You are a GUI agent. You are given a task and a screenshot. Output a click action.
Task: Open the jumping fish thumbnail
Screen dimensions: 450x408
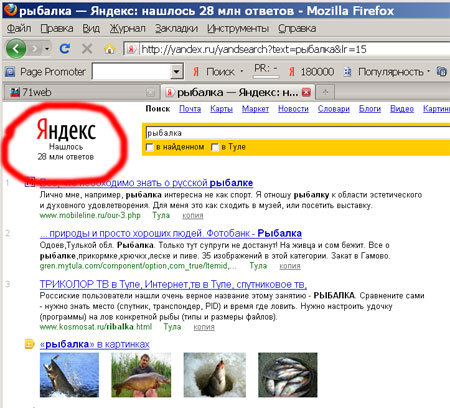coord(69,375)
